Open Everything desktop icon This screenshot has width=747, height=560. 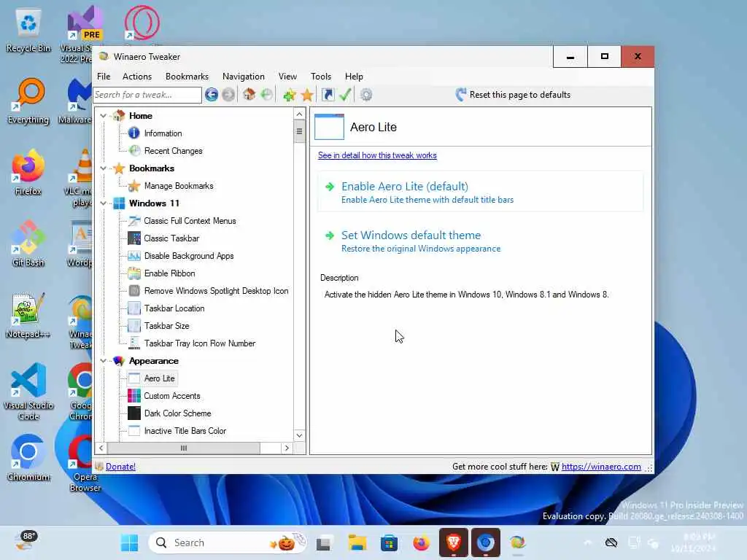click(28, 101)
